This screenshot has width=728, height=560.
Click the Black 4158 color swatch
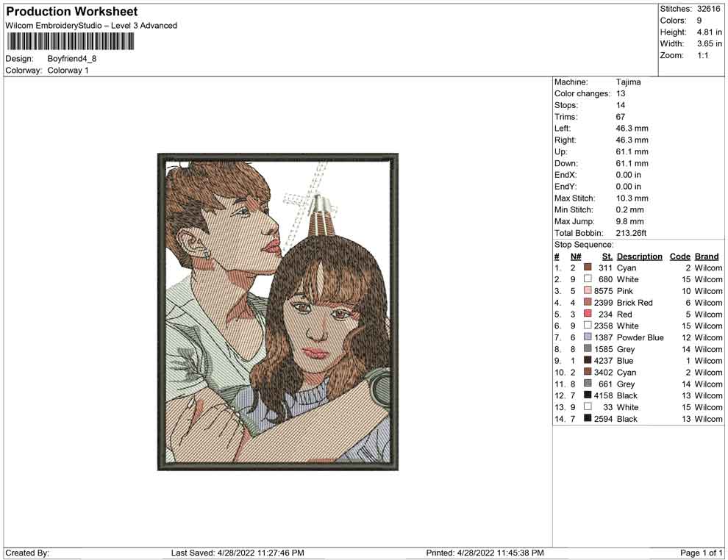pyautogui.click(x=588, y=395)
